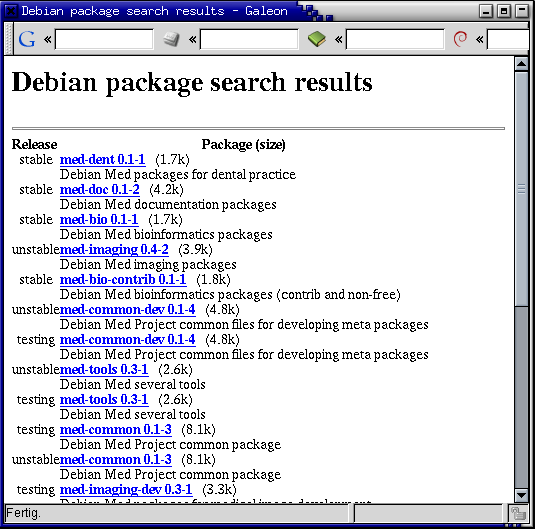Focus the input field after Debian swirl icon

coord(508,39)
